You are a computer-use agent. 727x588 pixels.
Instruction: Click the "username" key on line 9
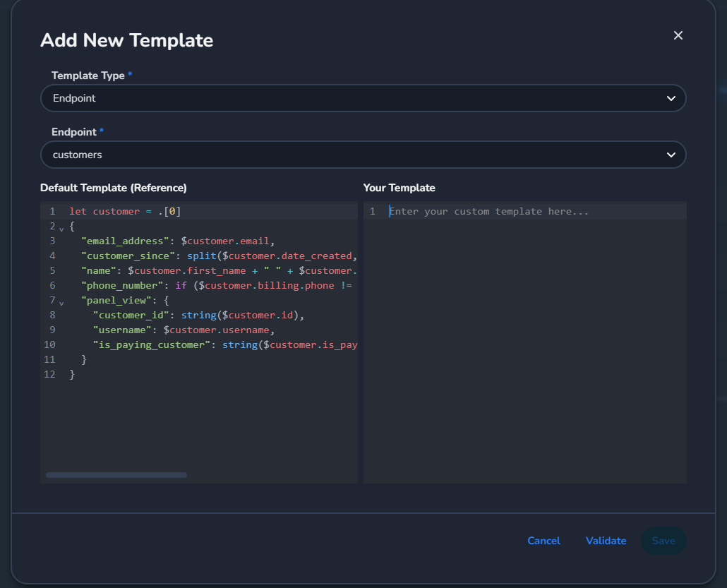pyautogui.click(x=122, y=330)
